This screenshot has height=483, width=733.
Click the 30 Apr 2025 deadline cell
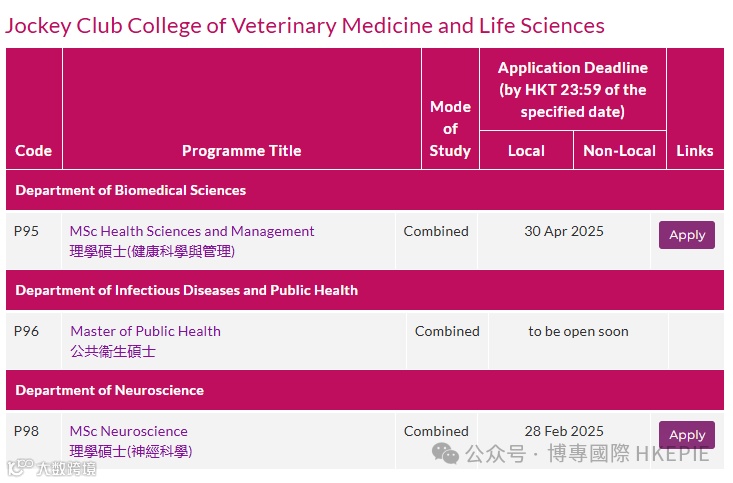tap(564, 231)
